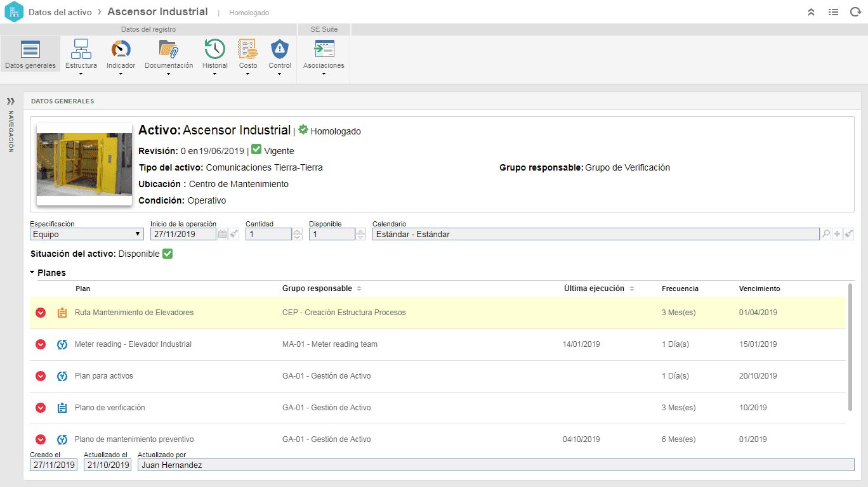Open the Costo icon

pyautogui.click(x=248, y=49)
